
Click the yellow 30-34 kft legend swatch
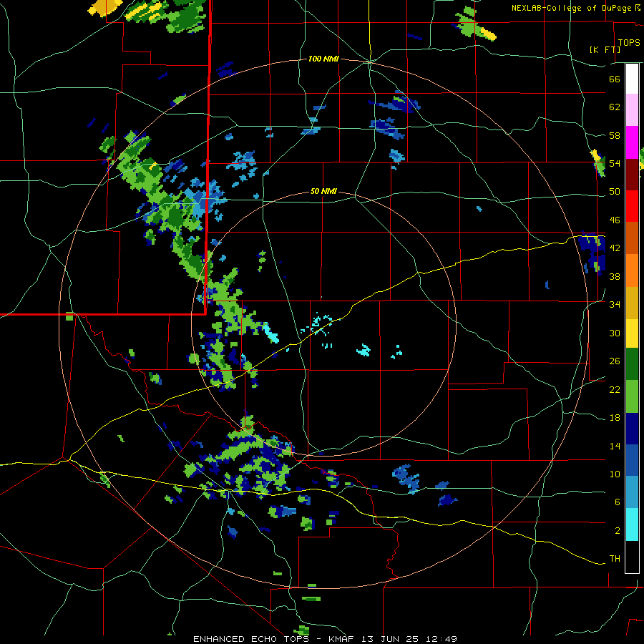click(x=632, y=333)
